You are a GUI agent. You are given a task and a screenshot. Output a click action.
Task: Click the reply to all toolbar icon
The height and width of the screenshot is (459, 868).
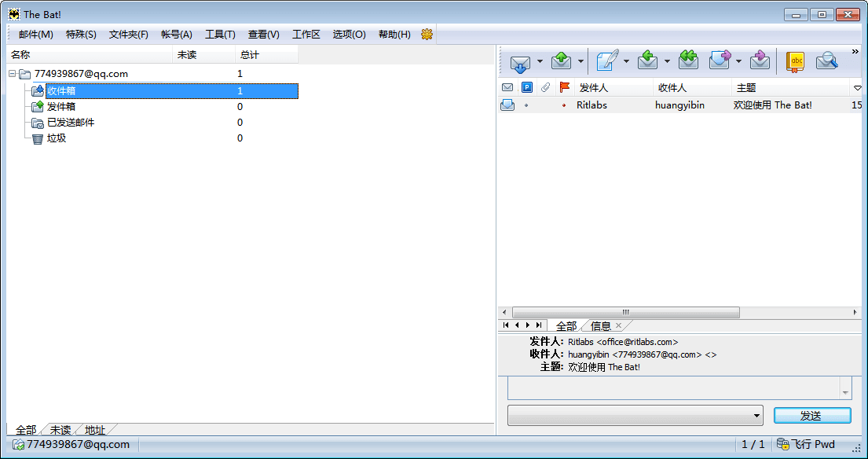(x=688, y=61)
